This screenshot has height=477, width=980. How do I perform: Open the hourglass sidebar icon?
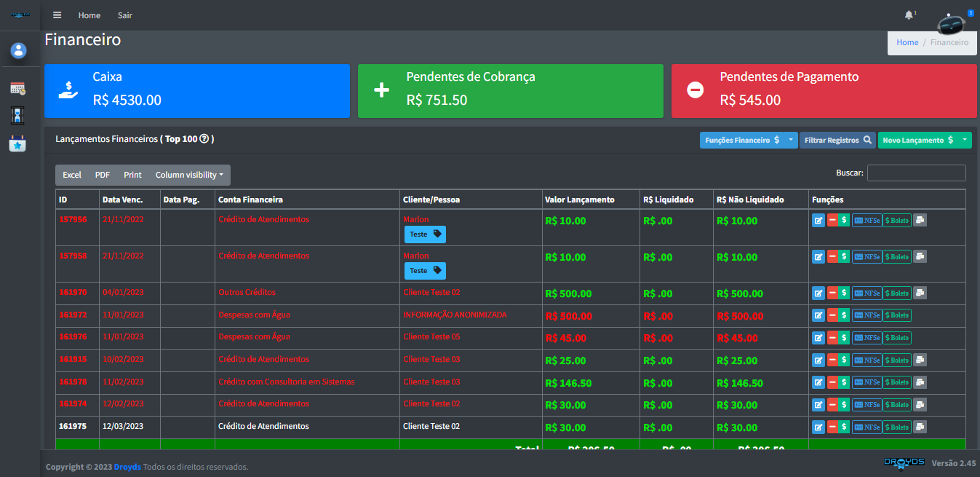click(x=18, y=115)
